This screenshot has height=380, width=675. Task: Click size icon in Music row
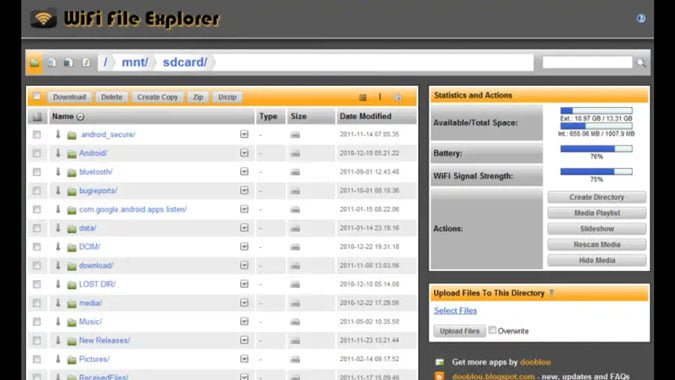295,322
